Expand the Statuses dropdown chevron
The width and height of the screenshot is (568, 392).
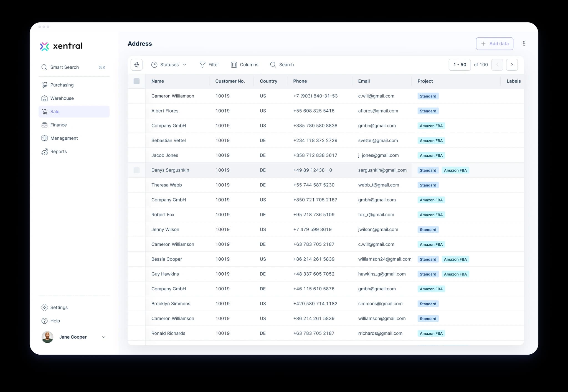coord(185,65)
